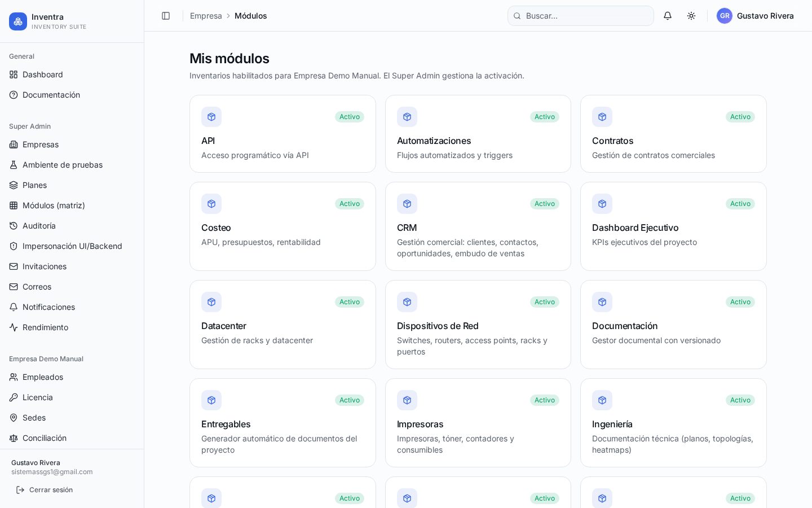Click the Invitaciones envelope icon
The image size is (812, 508).
tap(14, 266)
